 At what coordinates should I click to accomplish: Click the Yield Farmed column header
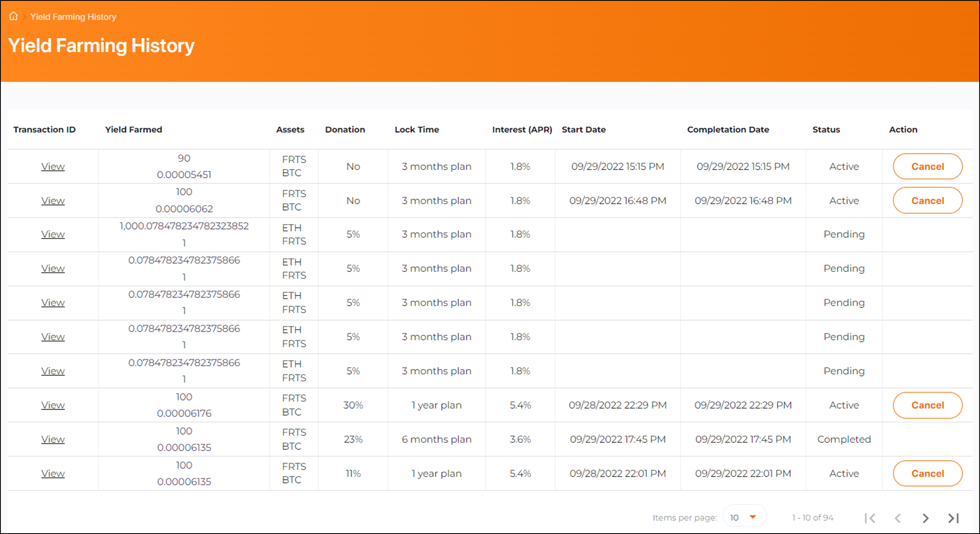[133, 130]
